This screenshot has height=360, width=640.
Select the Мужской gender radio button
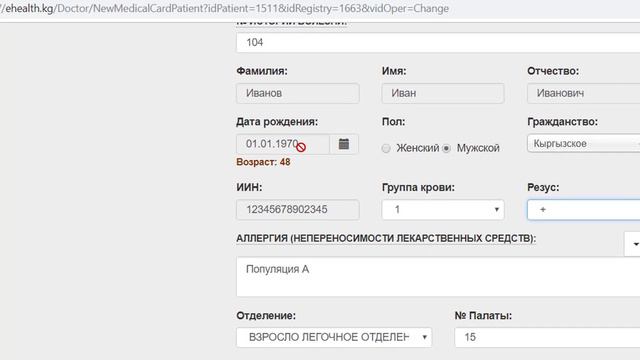[447, 148]
